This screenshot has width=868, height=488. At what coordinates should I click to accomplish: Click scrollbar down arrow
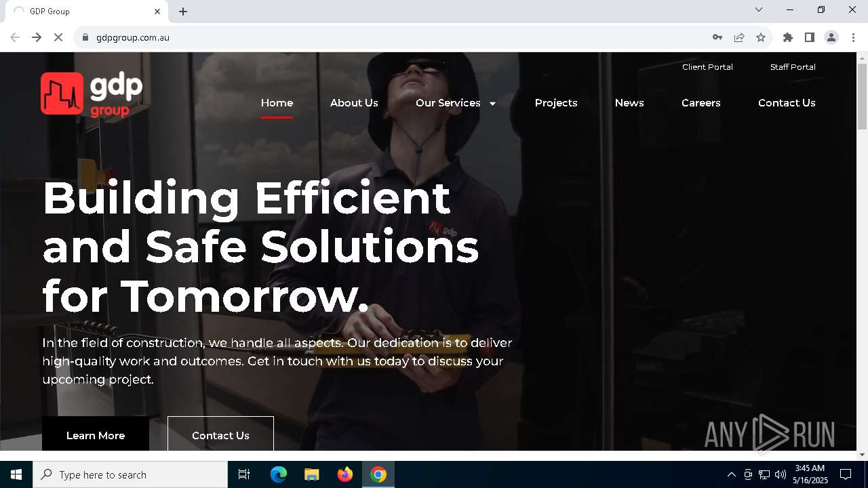tap(862, 455)
